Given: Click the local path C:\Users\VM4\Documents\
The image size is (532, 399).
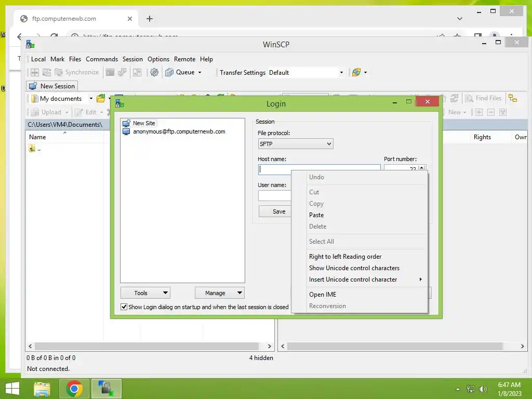Looking at the screenshot, I should click(65, 125).
